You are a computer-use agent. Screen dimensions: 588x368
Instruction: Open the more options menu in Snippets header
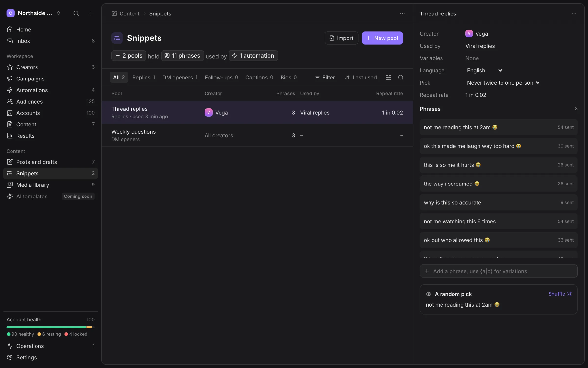point(402,13)
